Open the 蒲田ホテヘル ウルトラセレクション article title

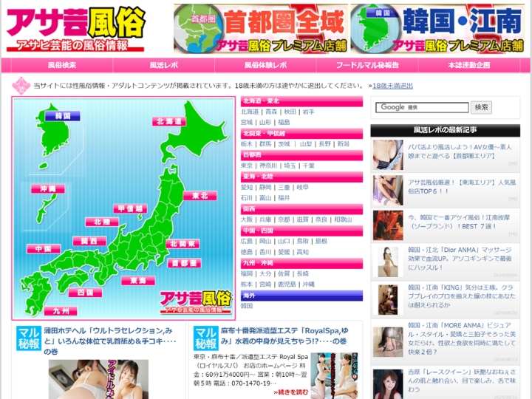tap(110, 341)
